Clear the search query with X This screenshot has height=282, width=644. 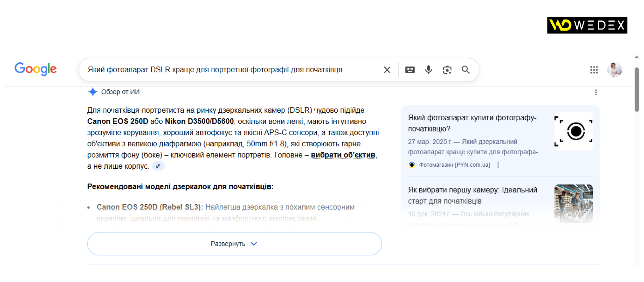point(387,70)
